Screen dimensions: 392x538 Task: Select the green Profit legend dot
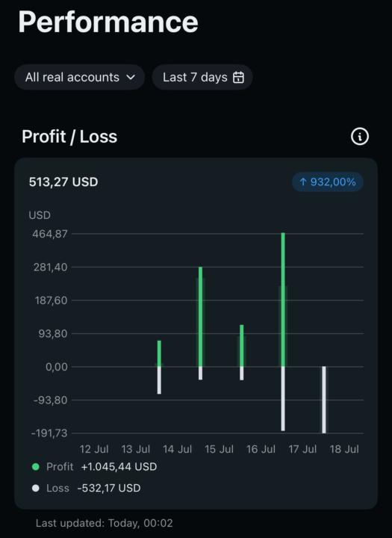[36, 466]
